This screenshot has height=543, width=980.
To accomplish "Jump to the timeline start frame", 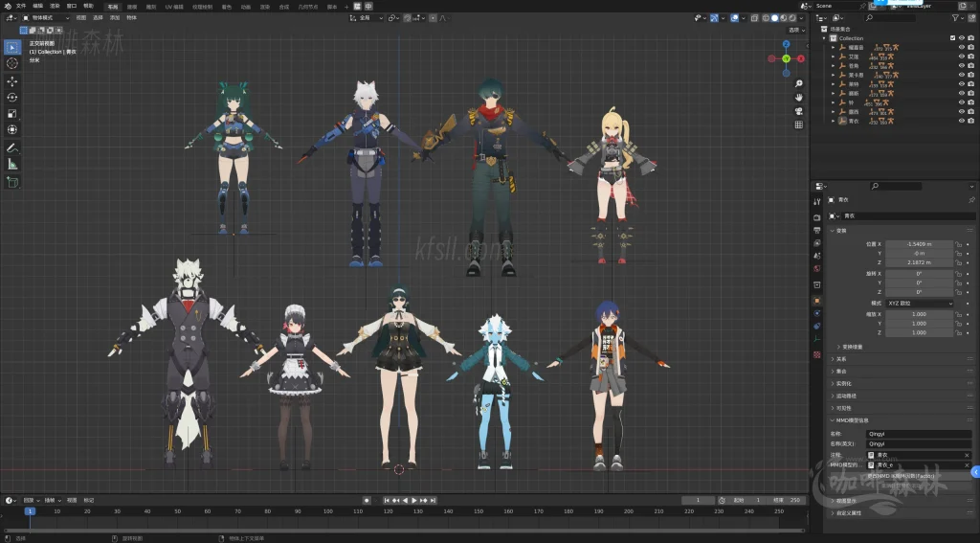I will point(387,501).
